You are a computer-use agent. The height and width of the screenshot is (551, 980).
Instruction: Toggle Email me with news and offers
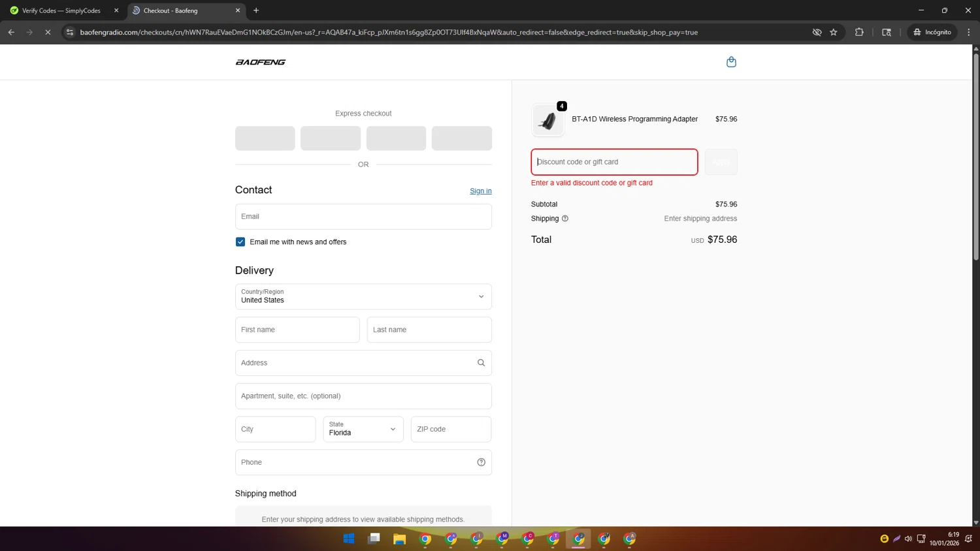tap(240, 242)
